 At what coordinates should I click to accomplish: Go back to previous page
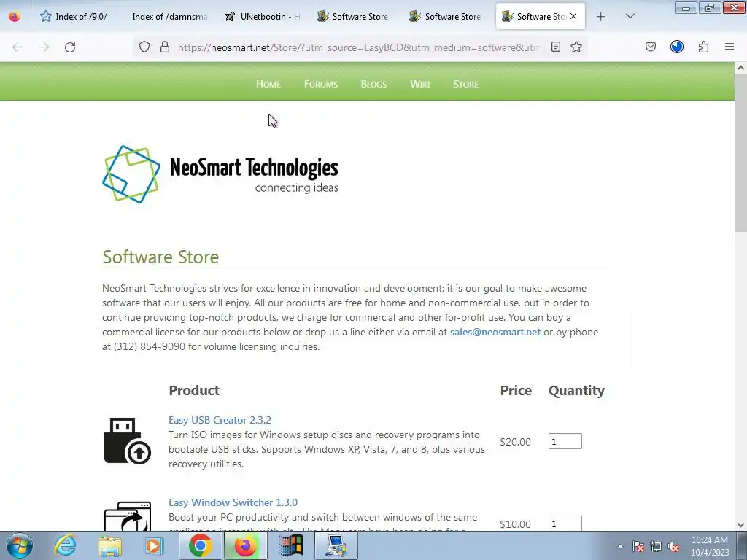point(18,47)
